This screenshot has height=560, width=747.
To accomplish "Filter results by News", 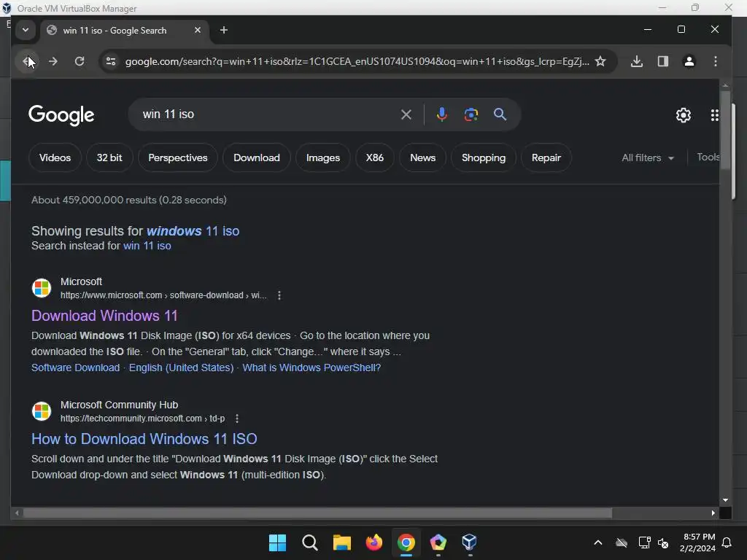I will tap(422, 157).
